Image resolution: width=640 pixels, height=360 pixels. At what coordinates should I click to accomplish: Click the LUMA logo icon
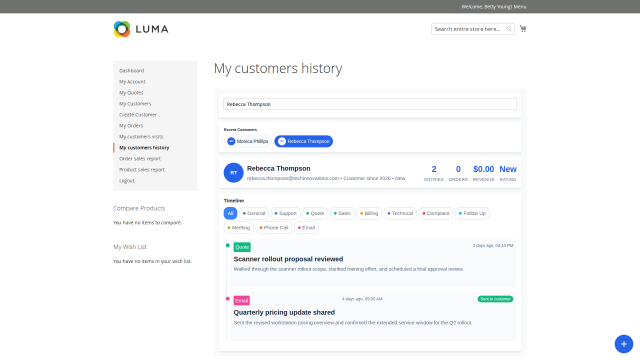click(x=122, y=29)
